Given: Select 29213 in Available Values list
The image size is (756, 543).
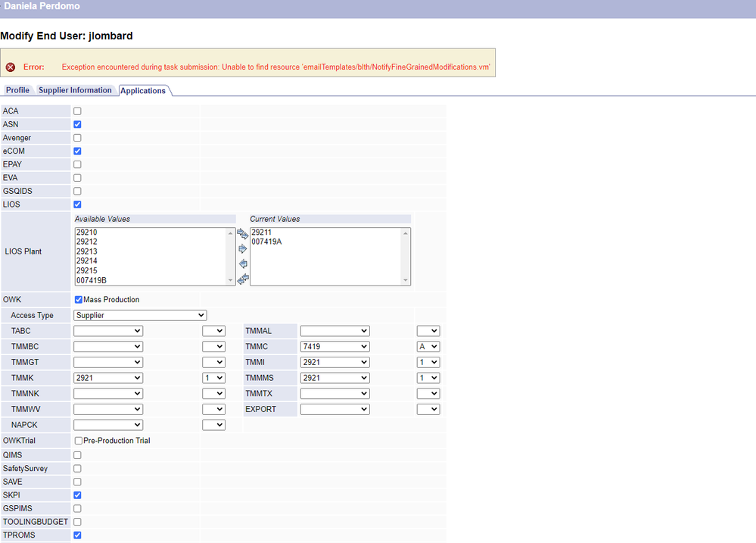Looking at the screenshot, I should [x=87, y=251].
